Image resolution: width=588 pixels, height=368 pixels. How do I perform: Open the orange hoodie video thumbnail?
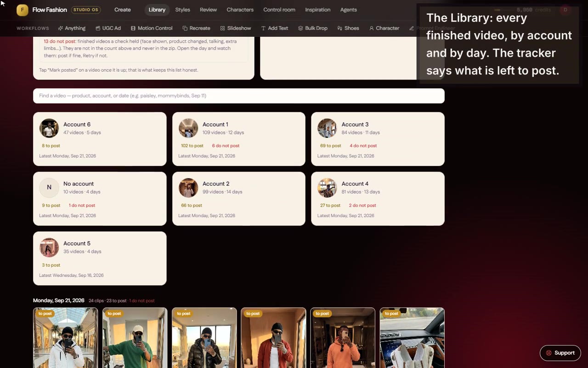(343, 338)
